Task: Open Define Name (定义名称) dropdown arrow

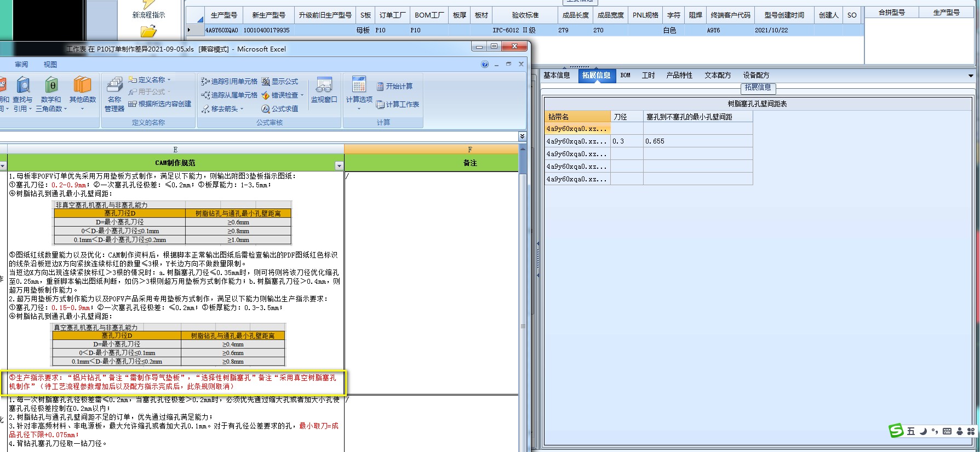Action: point(169,80)
